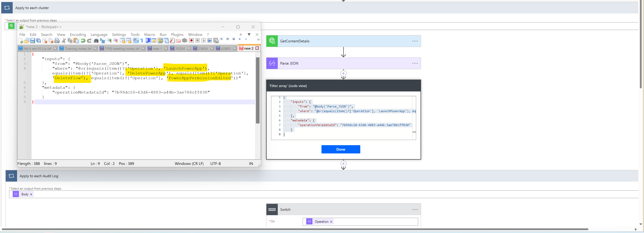Click the Save icon in Notepad++ toolbar
This screenshot has width=644, height=233.
[32, 41]
